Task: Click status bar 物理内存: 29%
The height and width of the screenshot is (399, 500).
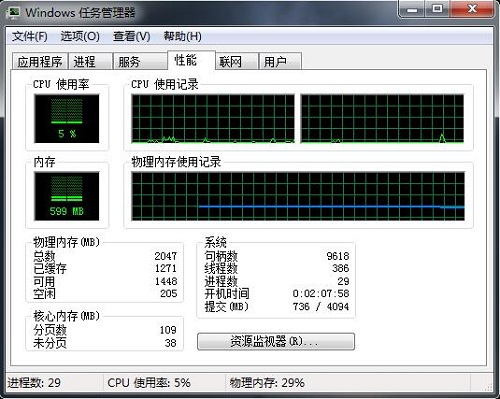Action: point(267,383)
